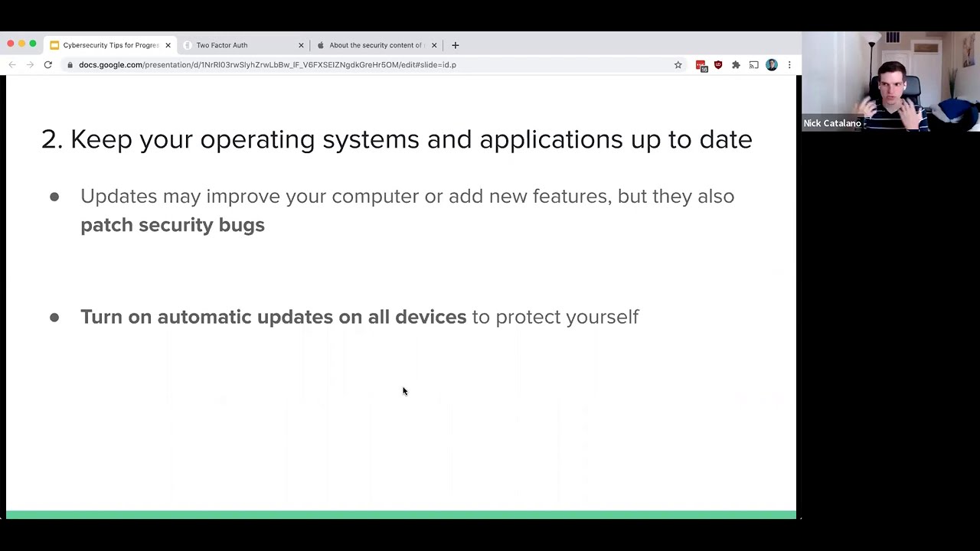
Task: Reload the current page
Action: (x=47, y=65)
